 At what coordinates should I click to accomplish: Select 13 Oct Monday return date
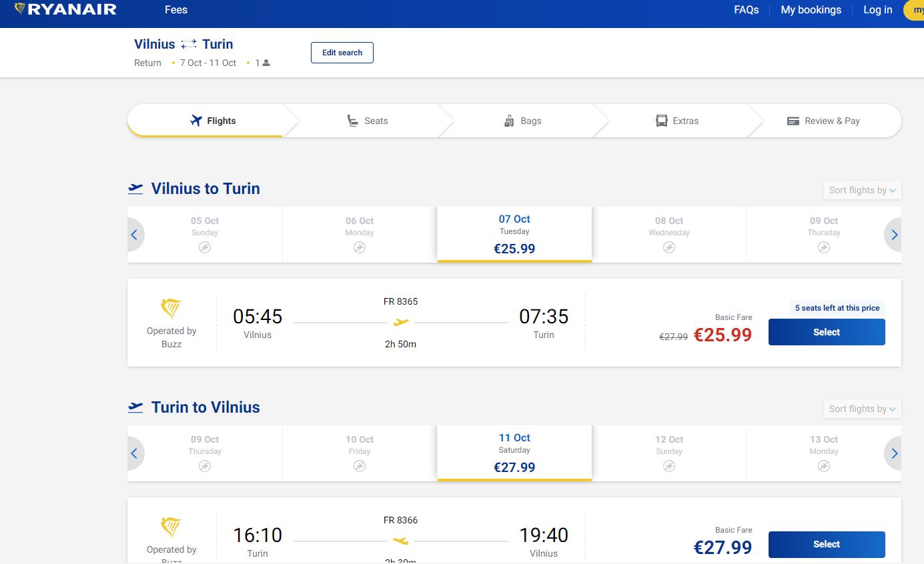coord(824,453)
